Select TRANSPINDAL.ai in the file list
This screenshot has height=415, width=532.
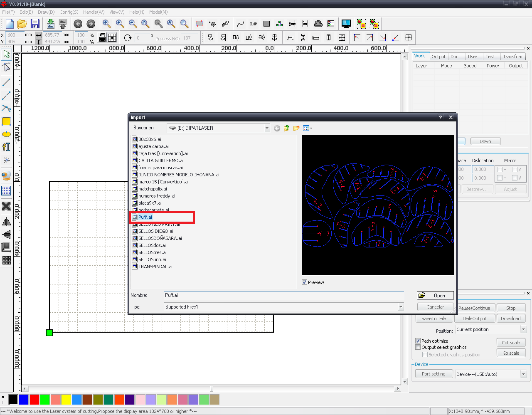155,267
